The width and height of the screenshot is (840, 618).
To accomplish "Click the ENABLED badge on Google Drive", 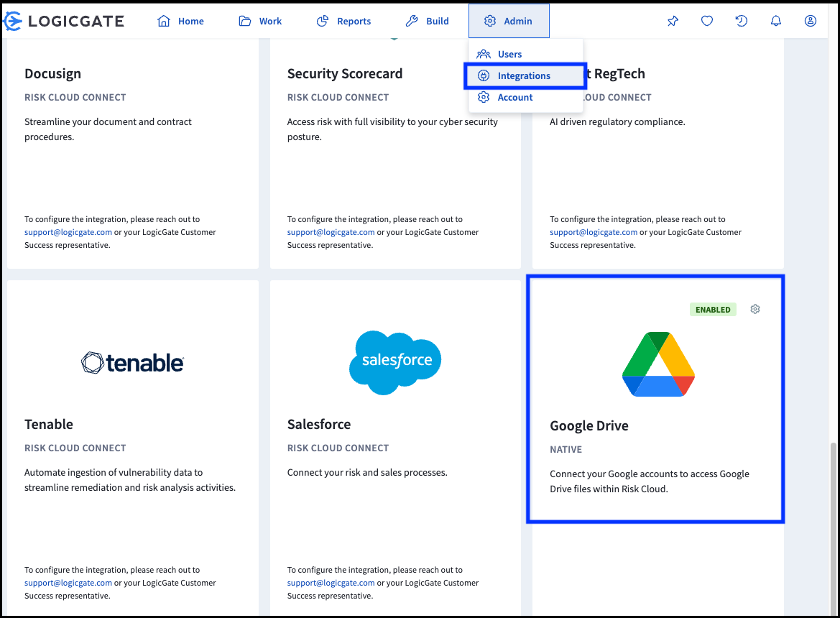I will point(713,310).
